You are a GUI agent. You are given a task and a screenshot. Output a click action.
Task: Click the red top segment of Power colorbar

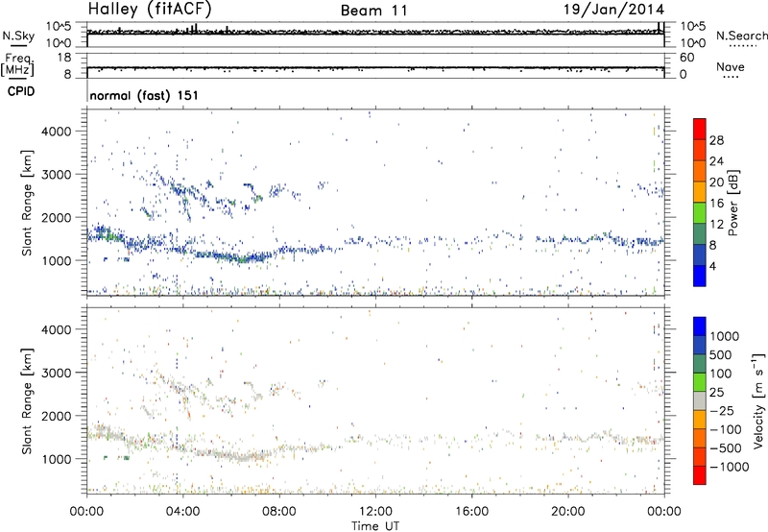pos(700,129)
